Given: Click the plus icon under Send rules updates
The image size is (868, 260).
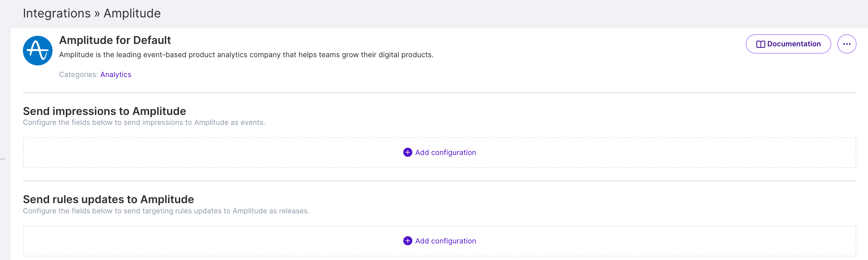Looking at the screenshot, I should [407, 241].
